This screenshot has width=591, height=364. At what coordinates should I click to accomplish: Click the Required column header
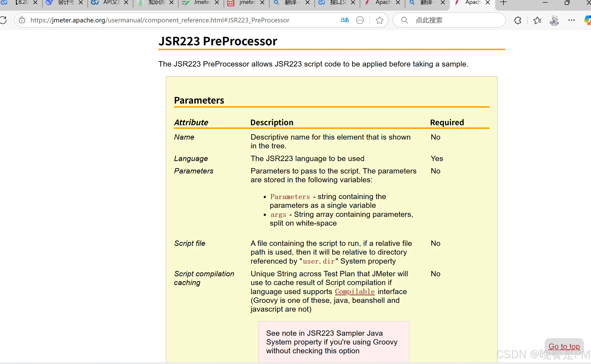pos(447,122)
